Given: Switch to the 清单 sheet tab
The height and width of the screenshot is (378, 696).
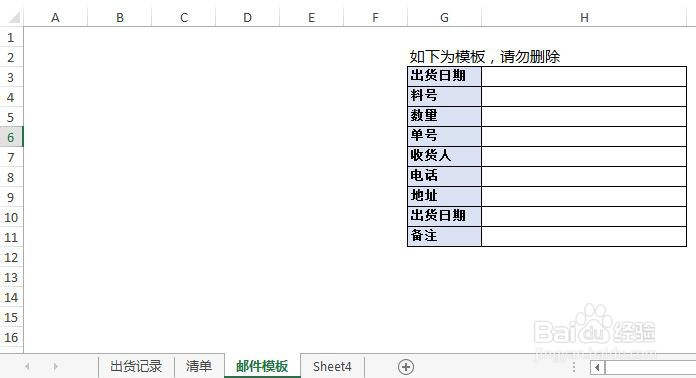Looking at the screenshot, I should point(199,366).
